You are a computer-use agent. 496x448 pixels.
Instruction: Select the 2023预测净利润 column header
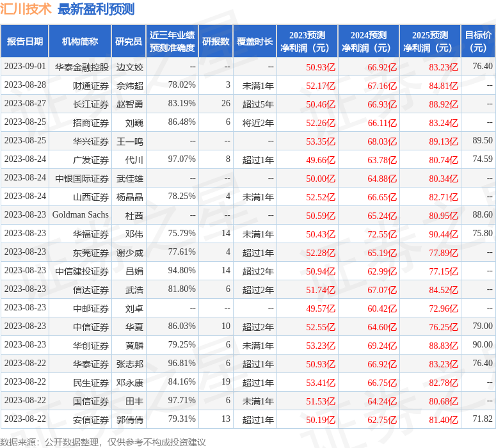[307, 42]
